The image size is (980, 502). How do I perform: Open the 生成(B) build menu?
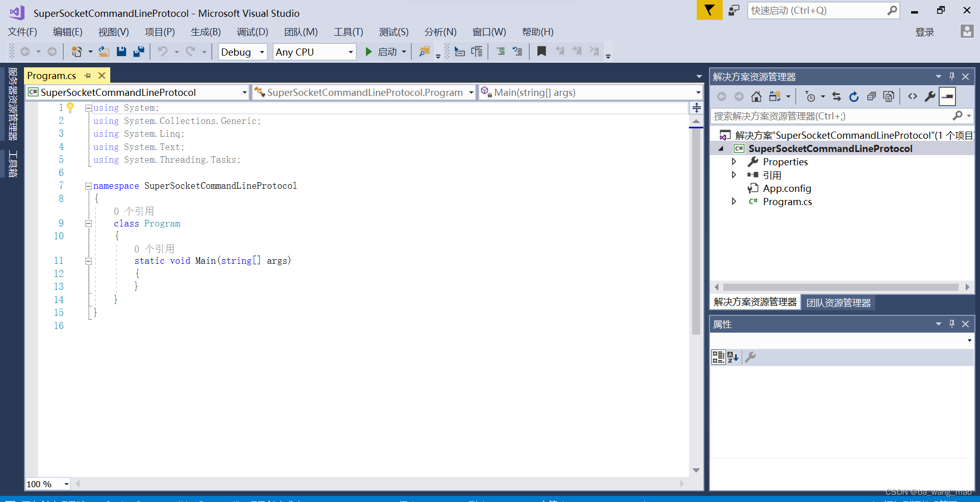[206, 32]
